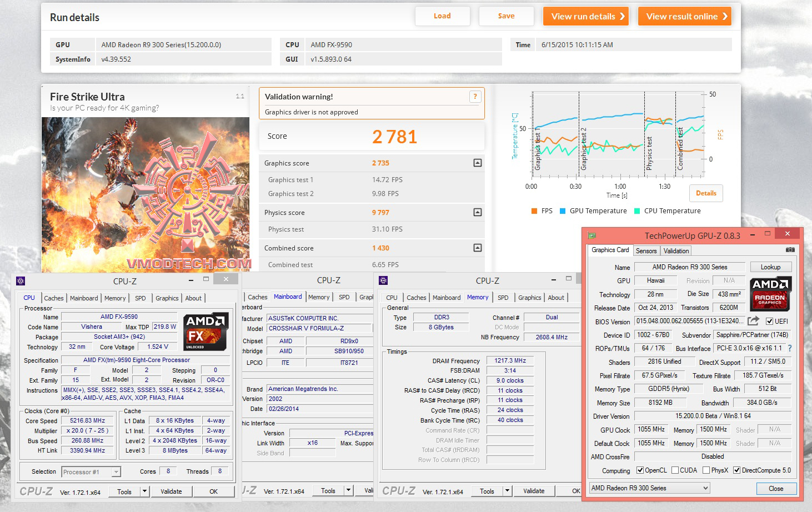Open the Tools dropdown arrow in the CPU-tab CPU-Z window

144,491
